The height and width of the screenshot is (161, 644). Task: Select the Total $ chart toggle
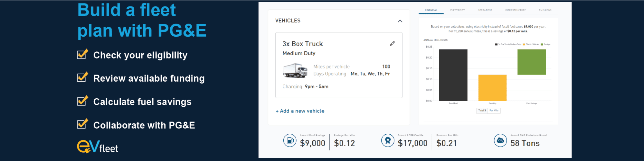coord(482,111)
